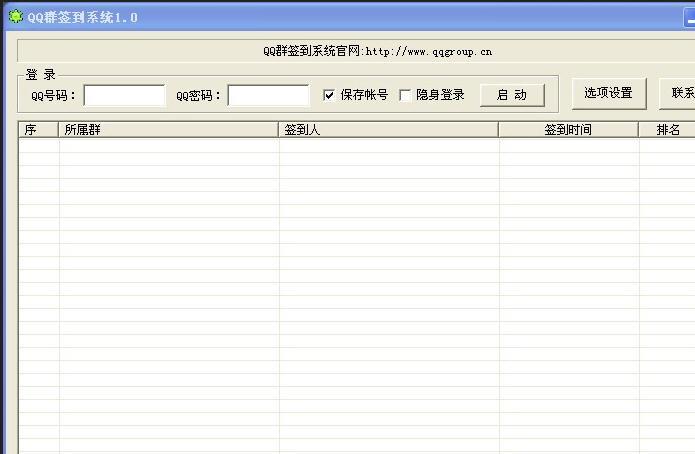Focus the QQ密码 password field
The height and width of the screenshot is (454, 695).
(x=269, y=95)
